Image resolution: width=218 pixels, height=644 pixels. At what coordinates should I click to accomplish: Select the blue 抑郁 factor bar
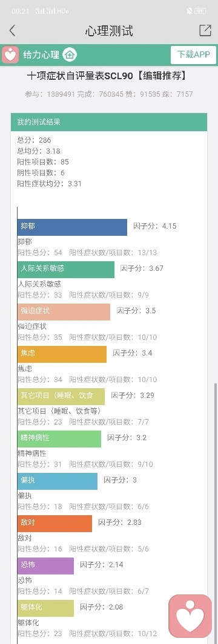tap(73, 227)
